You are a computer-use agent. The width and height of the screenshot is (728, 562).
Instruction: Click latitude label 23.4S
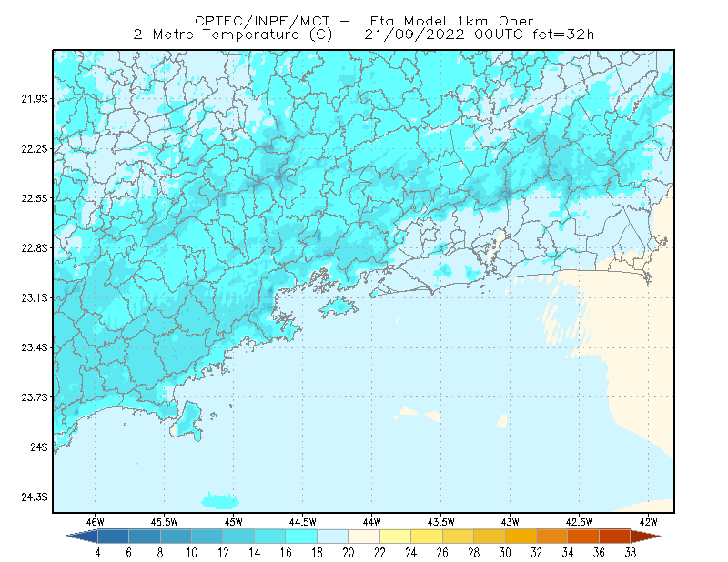[34, 347]
